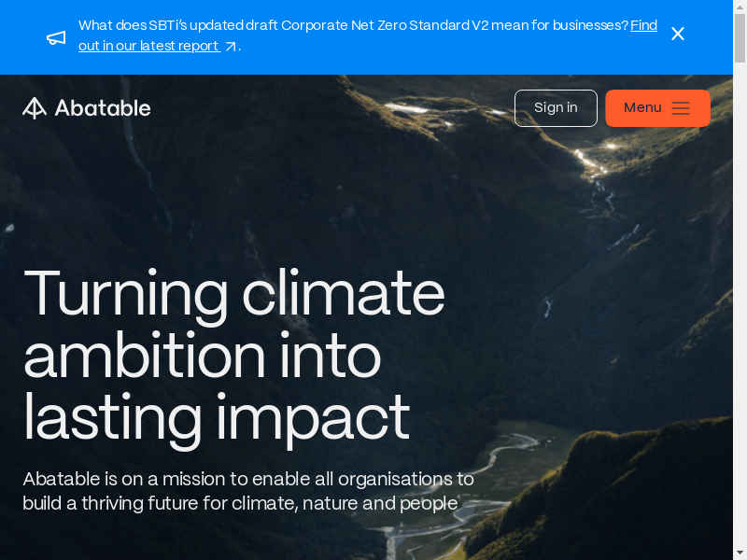This screenshot has height=560, width=747.
Task: Click the "ambition into" headline line
Action: click(x=202, y=355)
